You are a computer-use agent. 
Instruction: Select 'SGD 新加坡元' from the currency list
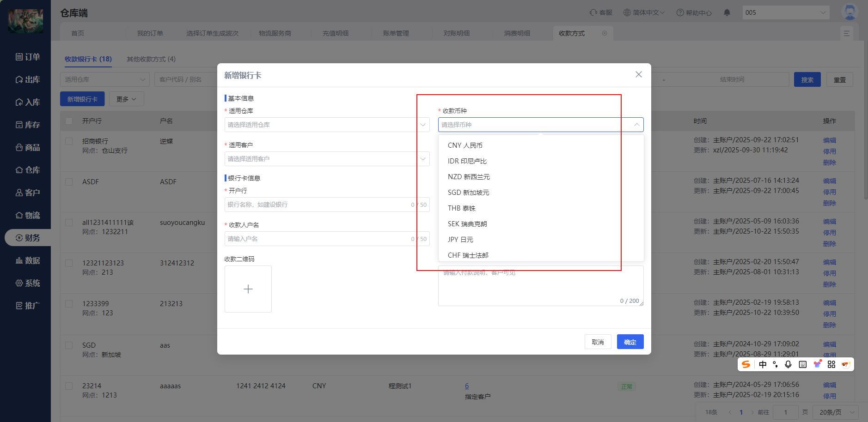(468, 193)
